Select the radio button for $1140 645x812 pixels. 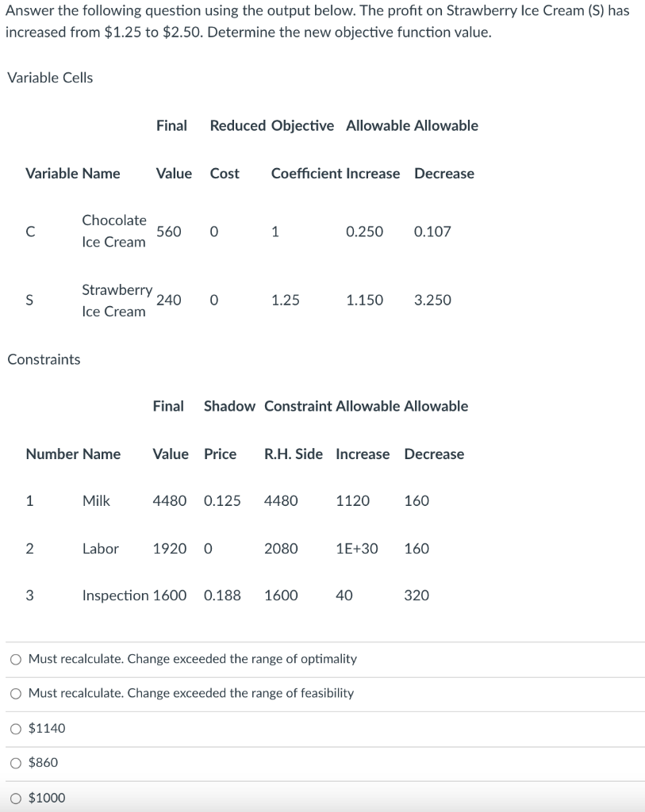15,728
